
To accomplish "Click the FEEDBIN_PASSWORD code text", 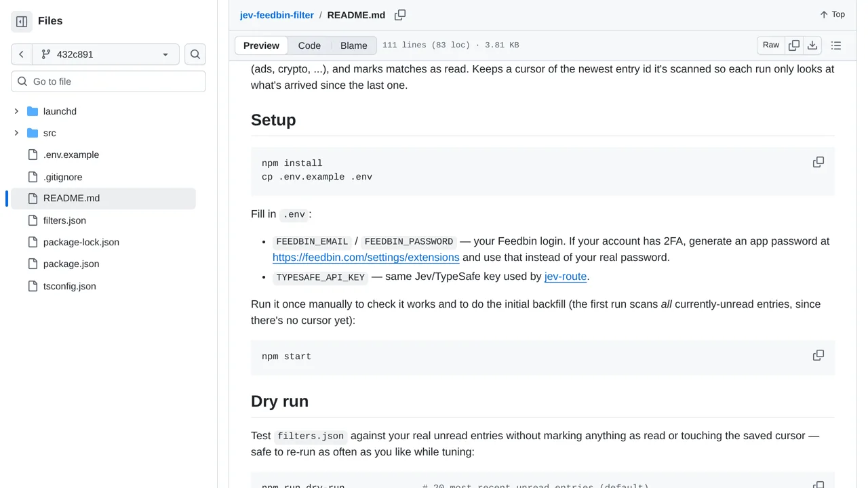I will tap(408, 241).
